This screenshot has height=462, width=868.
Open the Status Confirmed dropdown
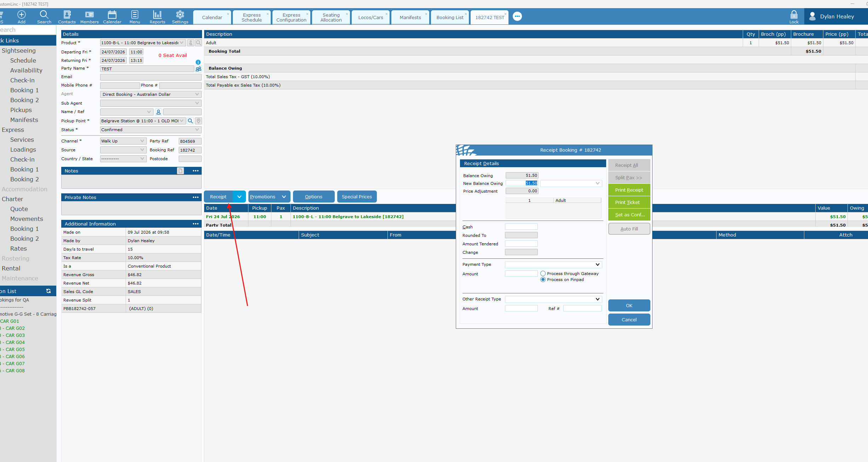(151, 130)
